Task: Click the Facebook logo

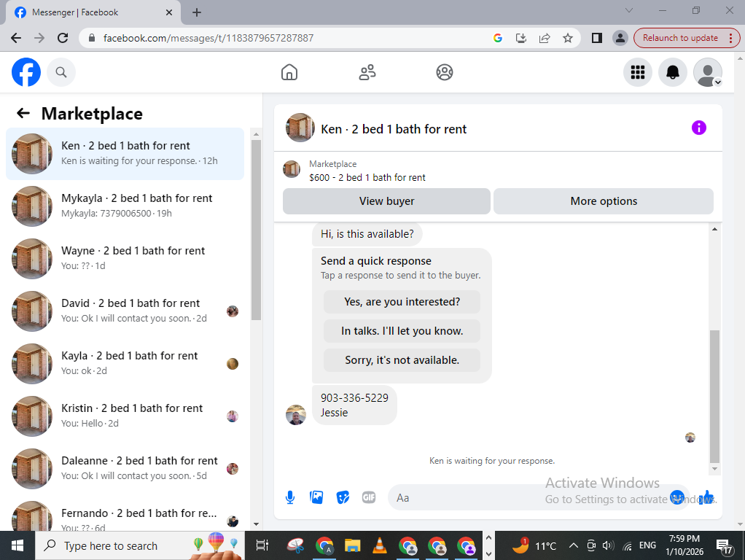Action: (26, 72)
